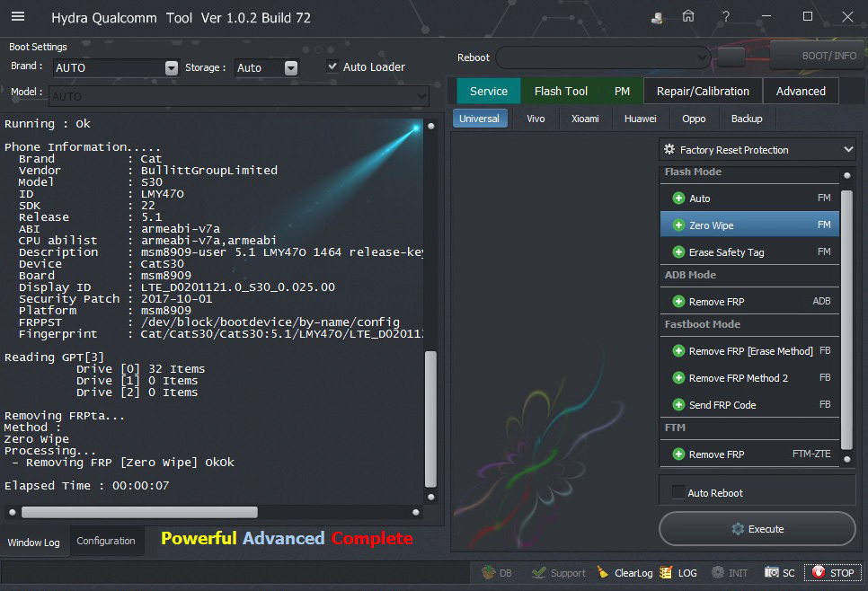868x591 pixels.
Task: Open the hamburger menu
Action: (x=18, y=16)
